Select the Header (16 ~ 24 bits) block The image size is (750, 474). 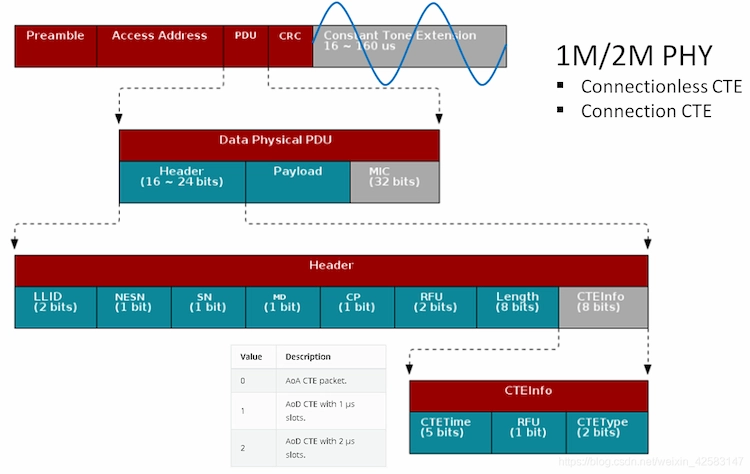pyautogui.click(x=182, y=182)
